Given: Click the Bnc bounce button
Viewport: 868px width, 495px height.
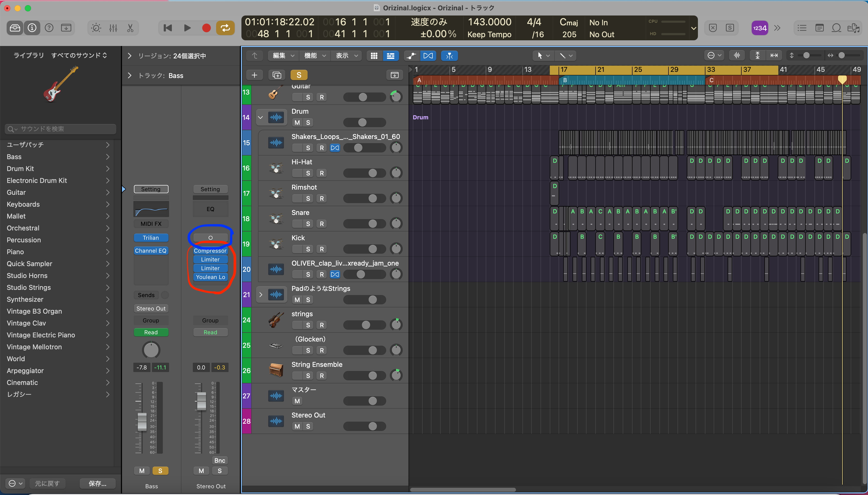Looking at the screenshot, I should coord(220,461).
